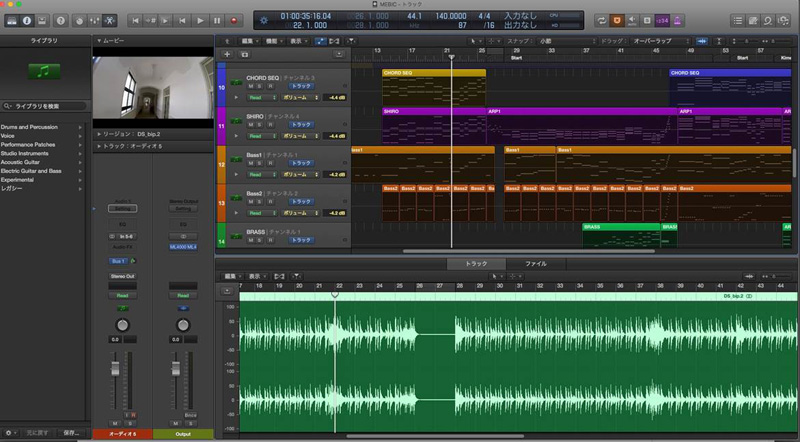Duplicate track button next to plus
The width and height of the screenshot is (800, 442).
[x=244, y=54]
